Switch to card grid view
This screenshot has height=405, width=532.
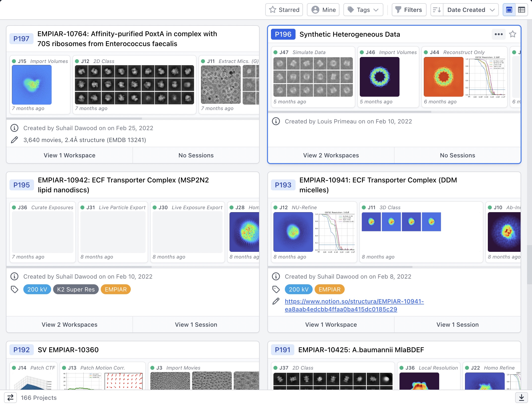point(509,10)
